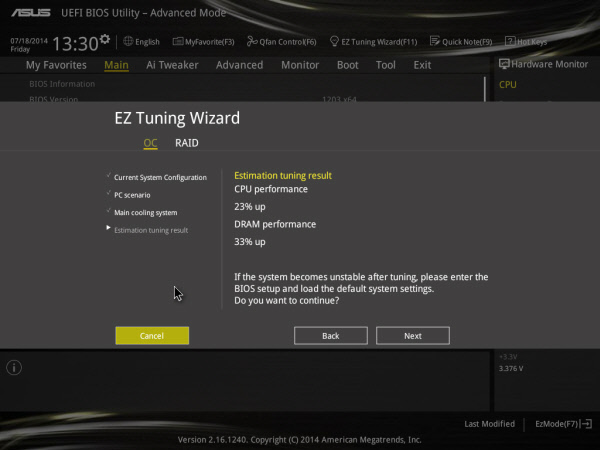
Task: Change language via English label
Action: (147, 42)
